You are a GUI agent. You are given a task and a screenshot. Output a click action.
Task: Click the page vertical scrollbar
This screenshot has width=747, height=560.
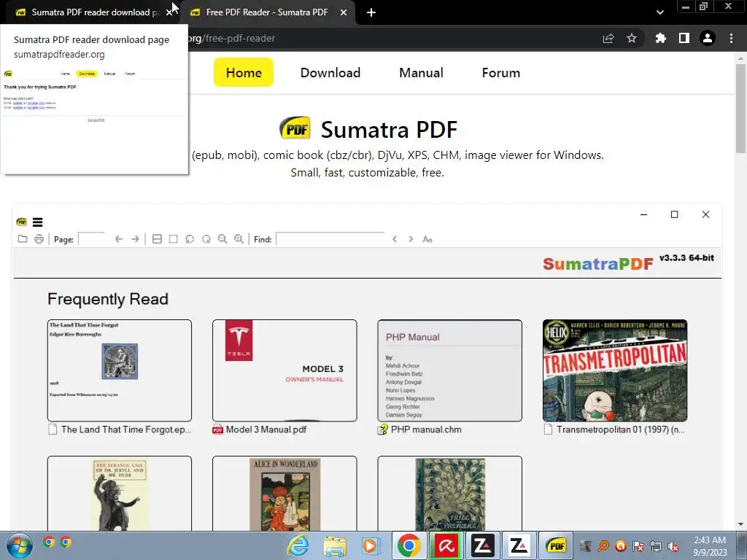[740, 109]
